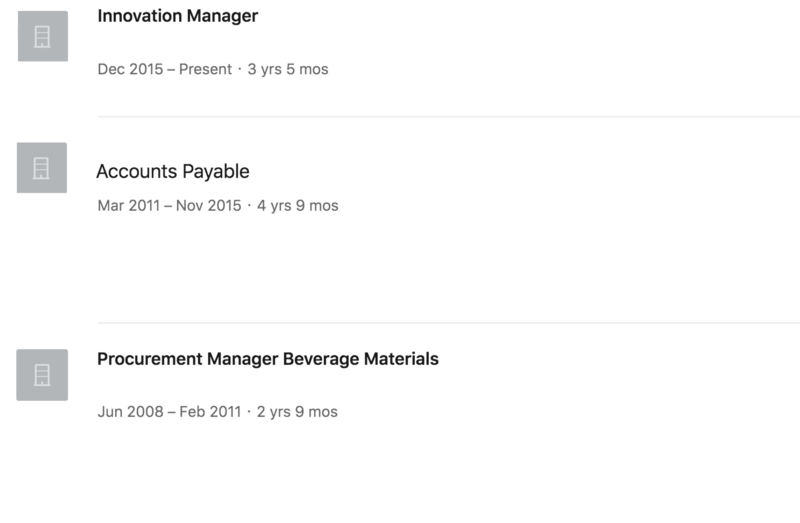Open the Innovation Manager position title
This screenshot has height=523, width=800.
pyautogui.click(x=177, y=16)
